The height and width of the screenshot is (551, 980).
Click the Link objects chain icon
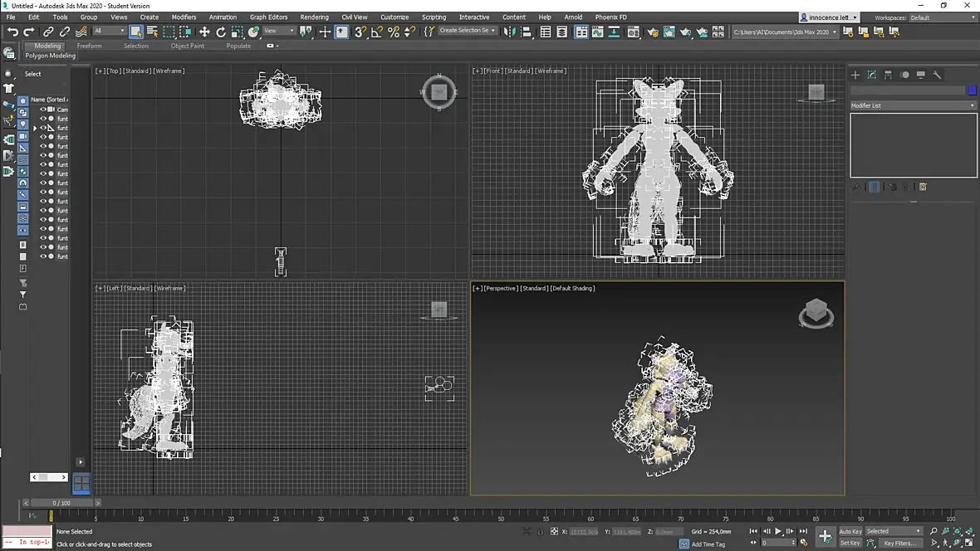49,32
